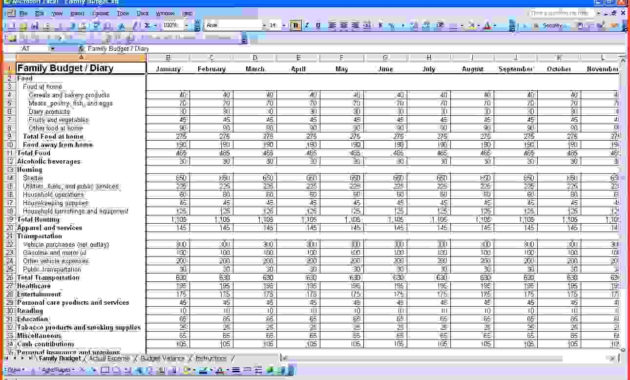Select the 'Family Budget / Diary' title cell
Screen dimensions: 630x380
click(x=81, y=68)
